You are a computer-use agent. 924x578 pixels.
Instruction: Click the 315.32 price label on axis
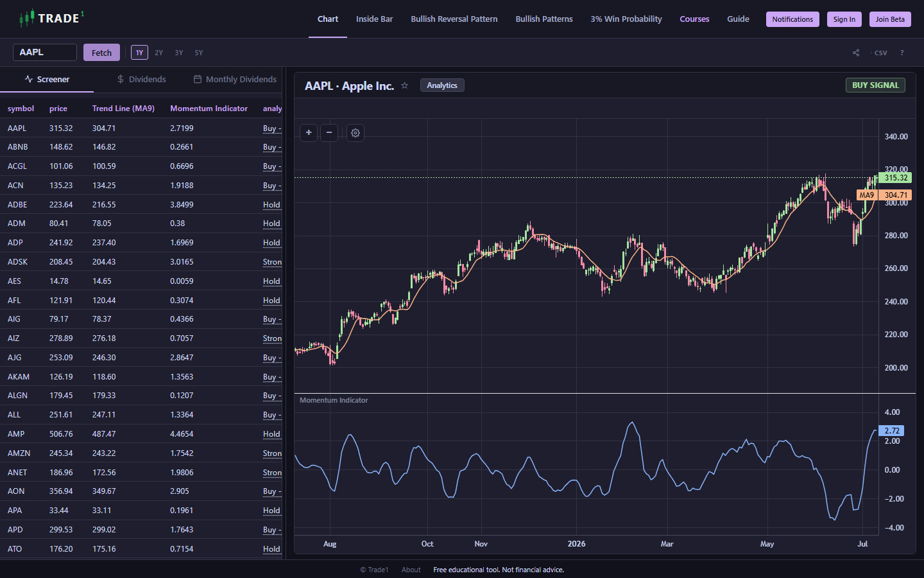(x=896, y=178)
